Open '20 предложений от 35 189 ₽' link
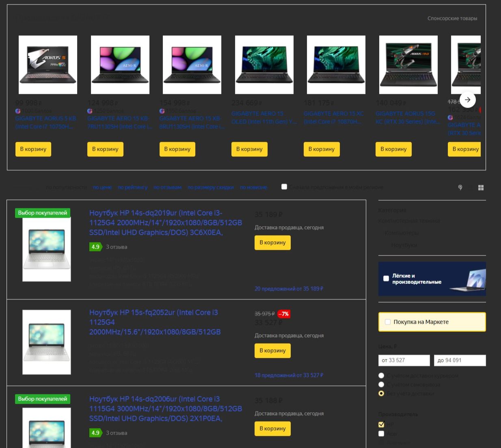 coord(289,289)
